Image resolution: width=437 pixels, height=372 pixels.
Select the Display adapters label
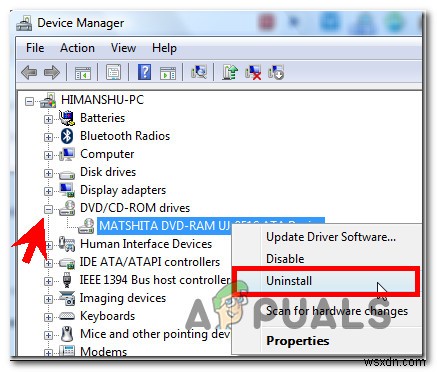(123, 190)
